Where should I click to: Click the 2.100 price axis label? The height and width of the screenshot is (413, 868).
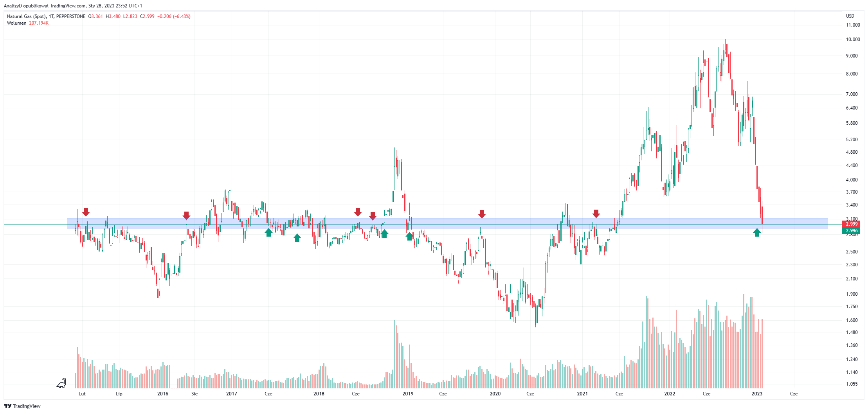coord(852,279)
